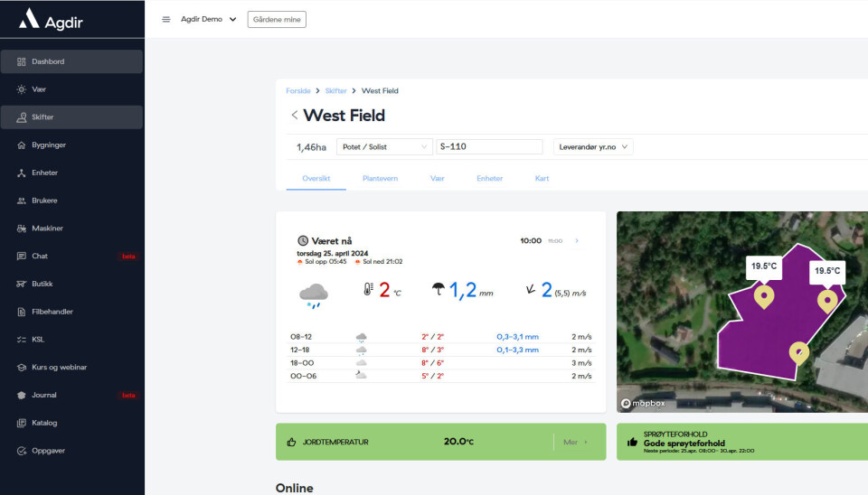This screenshot has width=868, height=495.
Task: Switch to the Plantevern tab
Action: [x=380, y=179]
